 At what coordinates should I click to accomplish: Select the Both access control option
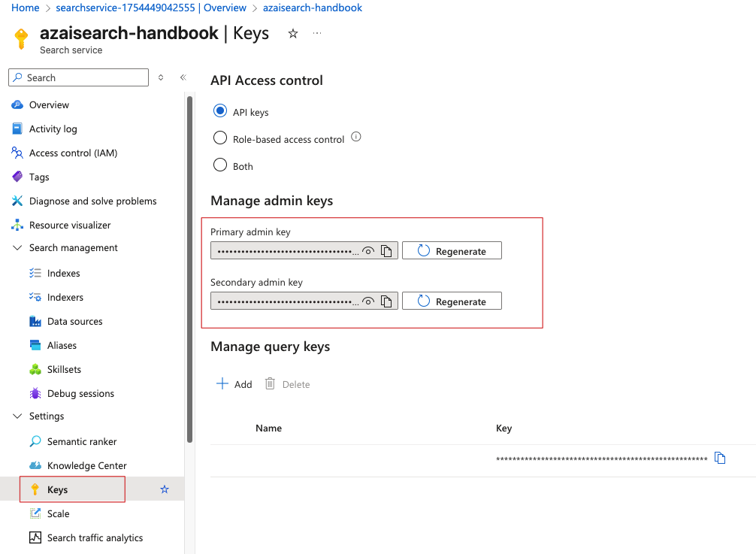point(219,166)
